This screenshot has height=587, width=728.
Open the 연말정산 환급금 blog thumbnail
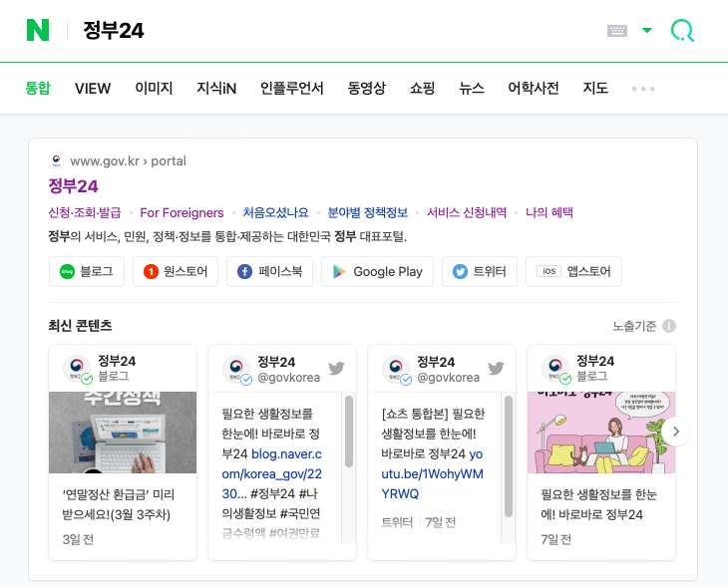coord(123,433)
